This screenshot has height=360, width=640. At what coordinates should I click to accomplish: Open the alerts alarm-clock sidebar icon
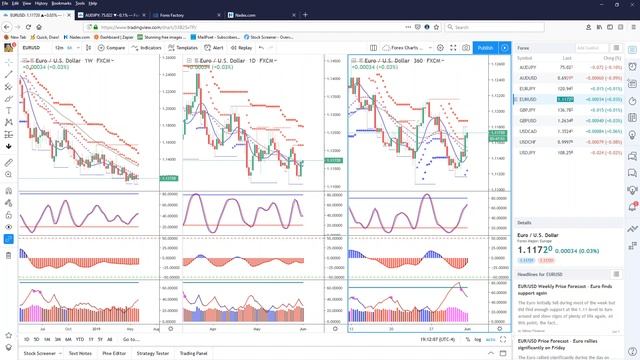(x=632, y=67)
